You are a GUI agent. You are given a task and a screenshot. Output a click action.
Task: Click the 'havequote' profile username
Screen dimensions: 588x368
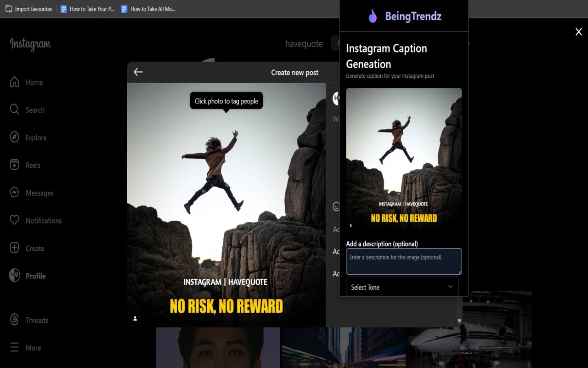click(x=304, y=44)
